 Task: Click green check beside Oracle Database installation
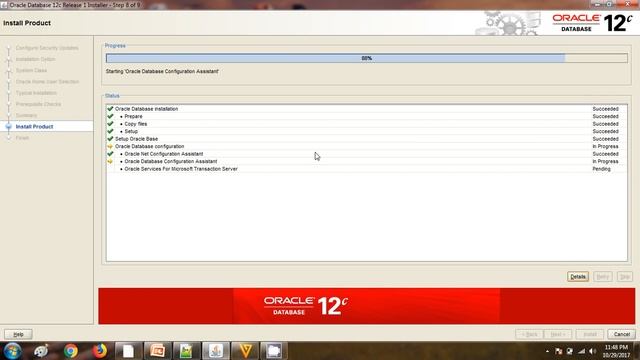110,109
